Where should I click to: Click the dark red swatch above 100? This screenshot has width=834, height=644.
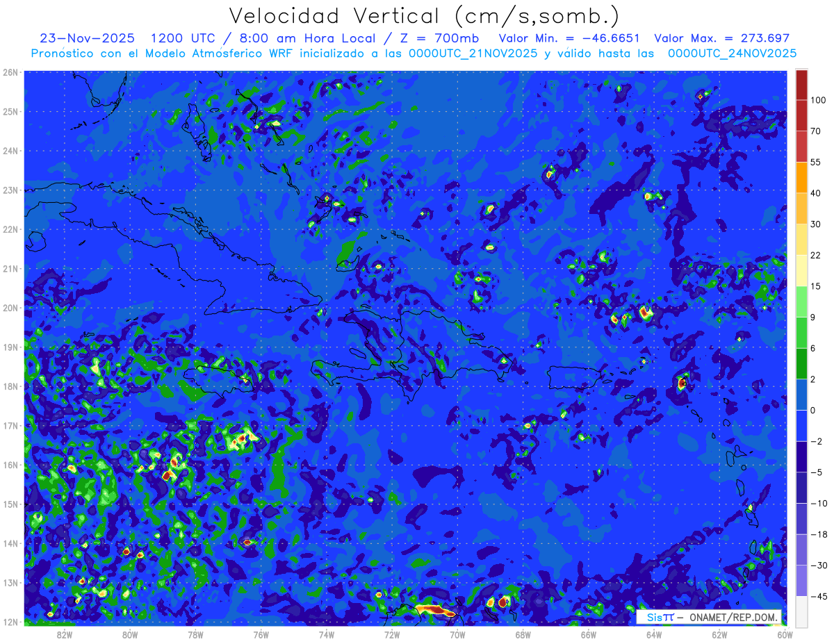pos(801,85)
